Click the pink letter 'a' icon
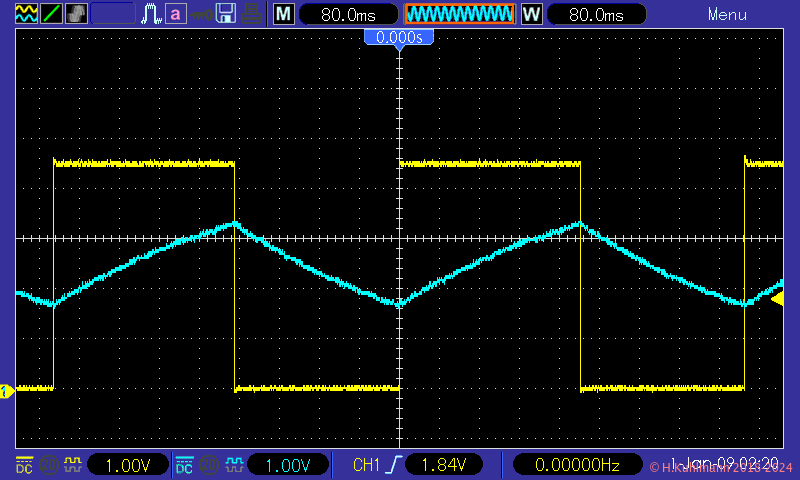800x480 pixels. [176, 14]
